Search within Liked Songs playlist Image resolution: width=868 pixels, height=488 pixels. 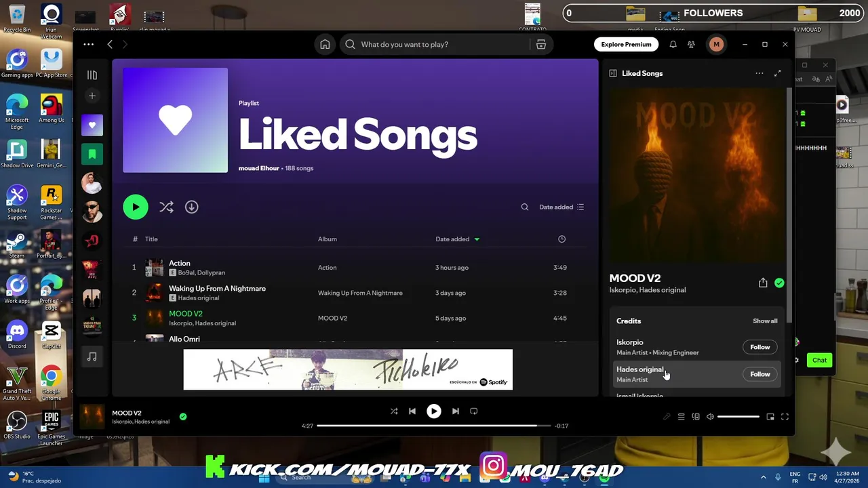pos(524,207)
